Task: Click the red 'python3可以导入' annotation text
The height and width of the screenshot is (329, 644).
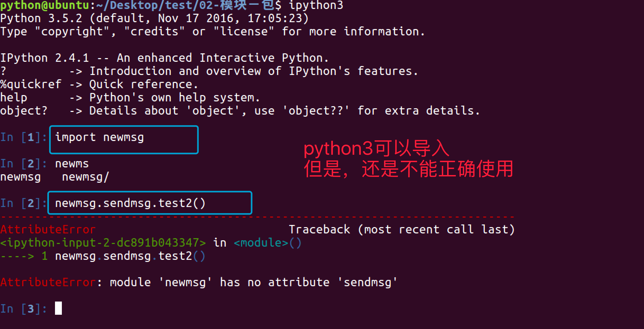Action: coord(376,148)
